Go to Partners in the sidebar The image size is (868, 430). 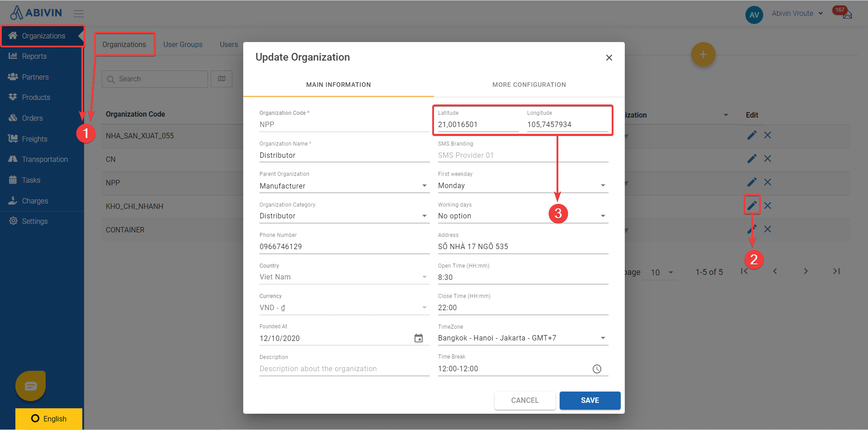pyautogui.click(x=42, y=77)
